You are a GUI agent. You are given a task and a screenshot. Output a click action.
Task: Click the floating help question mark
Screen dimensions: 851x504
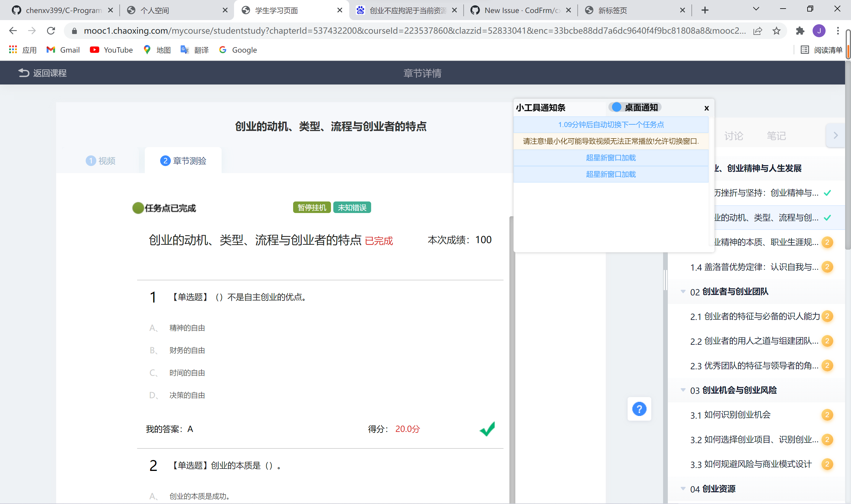pos(639,409)
